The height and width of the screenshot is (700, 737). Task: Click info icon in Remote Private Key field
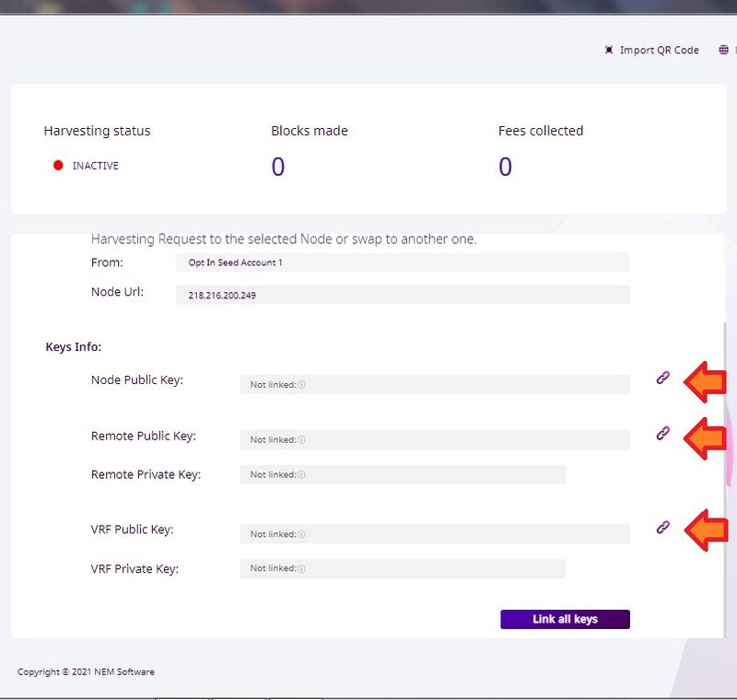[x=301, y=475]
